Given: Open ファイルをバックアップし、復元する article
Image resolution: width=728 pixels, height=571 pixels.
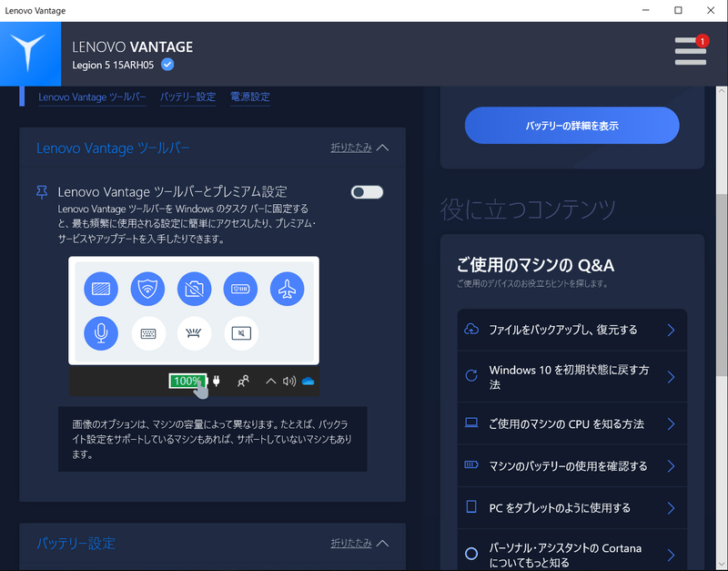Looking at the screenshot, I should [572, 330].
